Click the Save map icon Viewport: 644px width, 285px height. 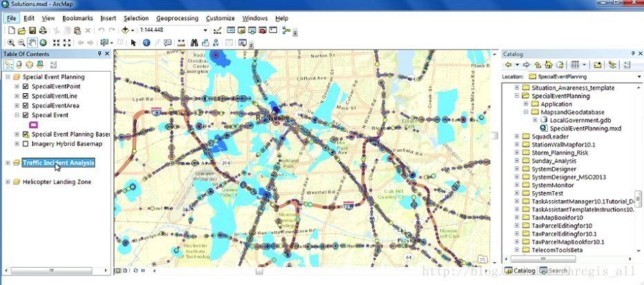pyautogui.click(x=32, y=30)
